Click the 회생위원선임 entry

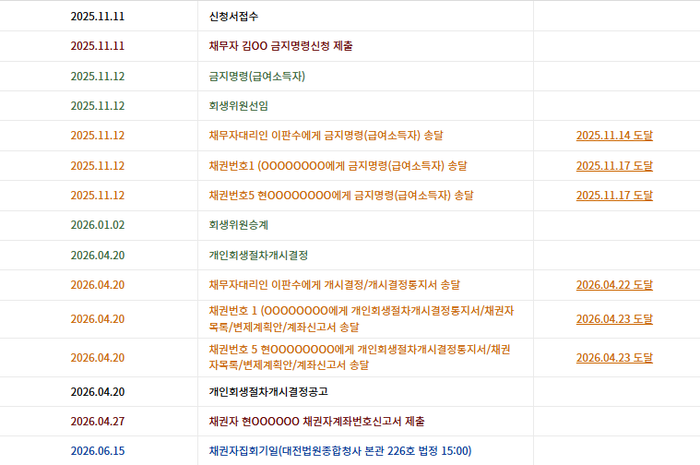[x=238, y=106]
